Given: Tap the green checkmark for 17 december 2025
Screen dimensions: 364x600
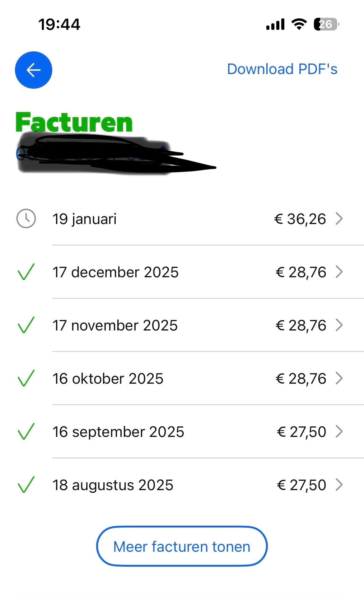Looking at the screenshot, I should click(26, 272).
